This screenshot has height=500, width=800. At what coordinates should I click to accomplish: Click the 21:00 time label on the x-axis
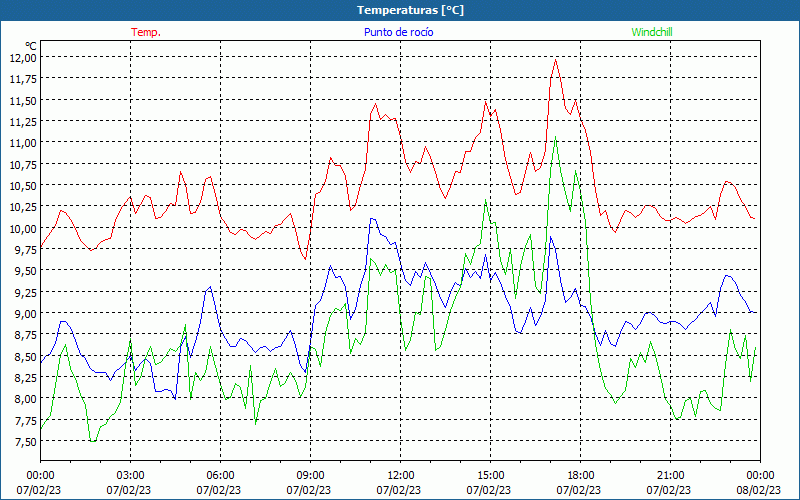(x=670, y=475)
